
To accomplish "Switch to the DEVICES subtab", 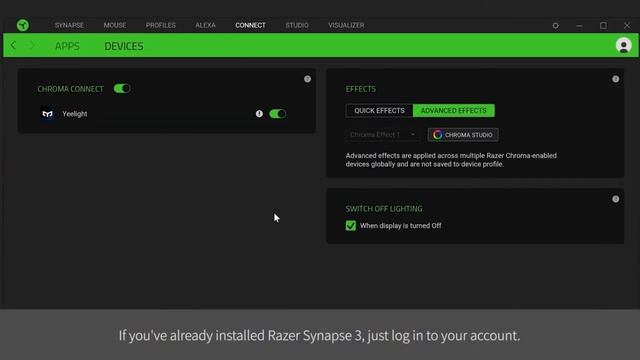I will pos(124,46).
